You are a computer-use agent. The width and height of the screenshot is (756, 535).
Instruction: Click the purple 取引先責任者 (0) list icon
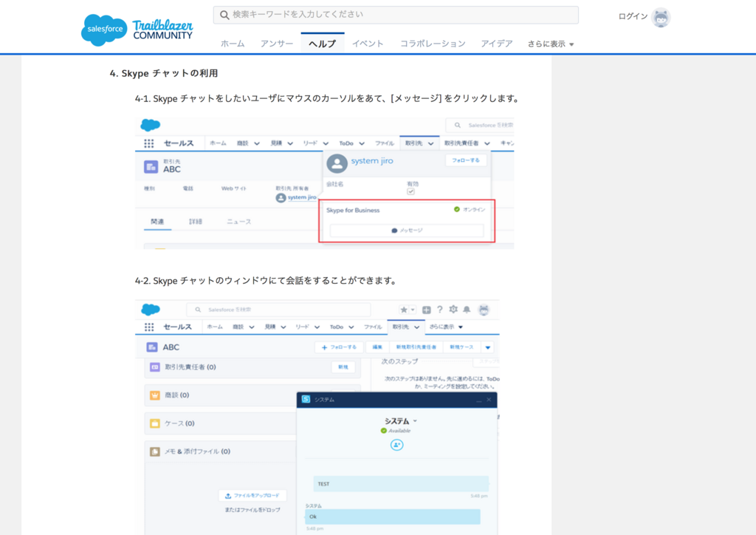[155, 367]
